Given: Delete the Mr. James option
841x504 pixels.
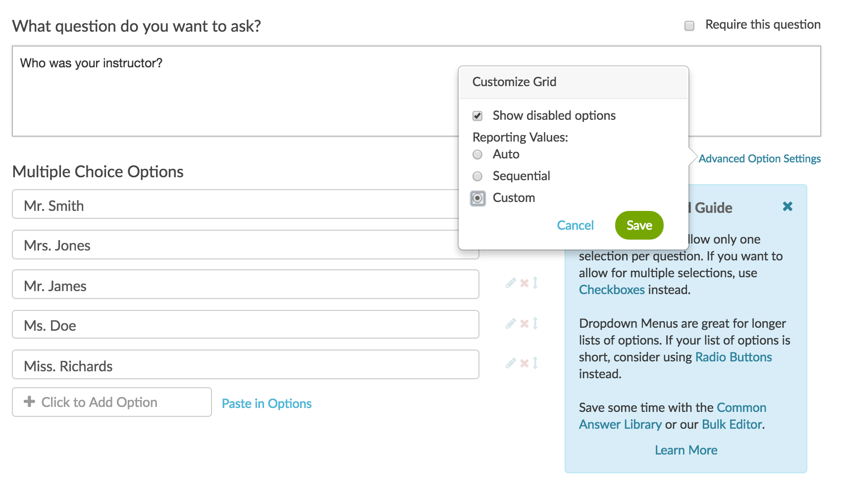Looking at the screenshot, I should (x=524, y=283).
